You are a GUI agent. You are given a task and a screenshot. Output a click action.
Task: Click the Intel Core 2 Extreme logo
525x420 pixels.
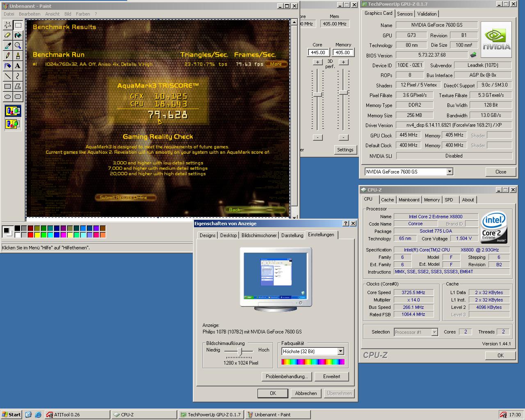(494, 227)
